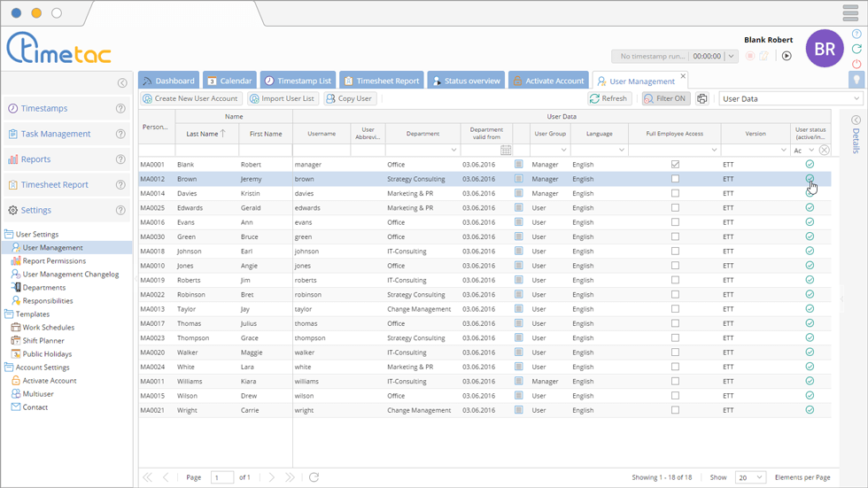868x488 pixels.
Task: Switch to the Timesheet Report tab
Action: (381, 81)
